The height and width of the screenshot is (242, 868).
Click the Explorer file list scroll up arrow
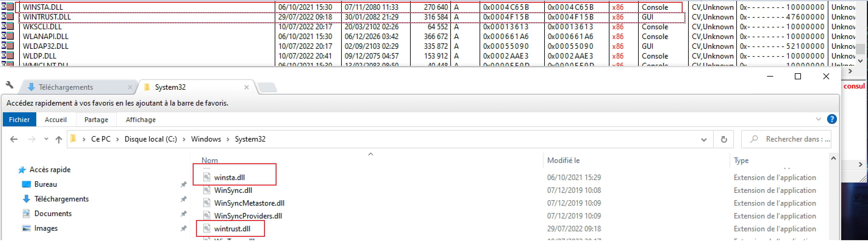pyautogui.click(x=833, y=158)
